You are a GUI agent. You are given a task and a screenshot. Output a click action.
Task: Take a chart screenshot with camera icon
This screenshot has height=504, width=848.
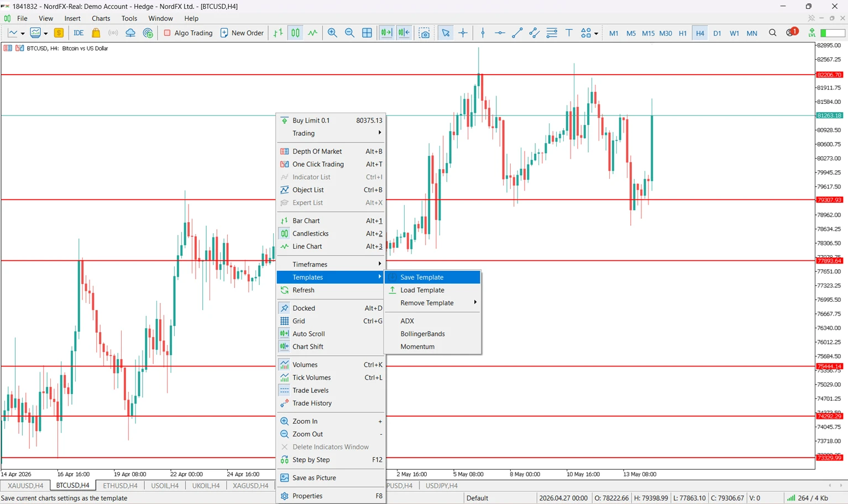tap(424, 33)
